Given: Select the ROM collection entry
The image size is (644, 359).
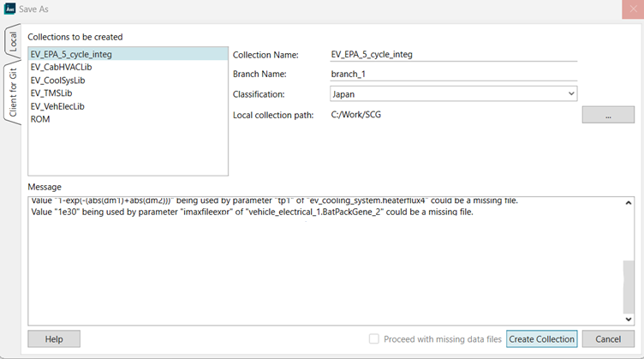Looking at the screenshot, I should click(x=128, y=119).
